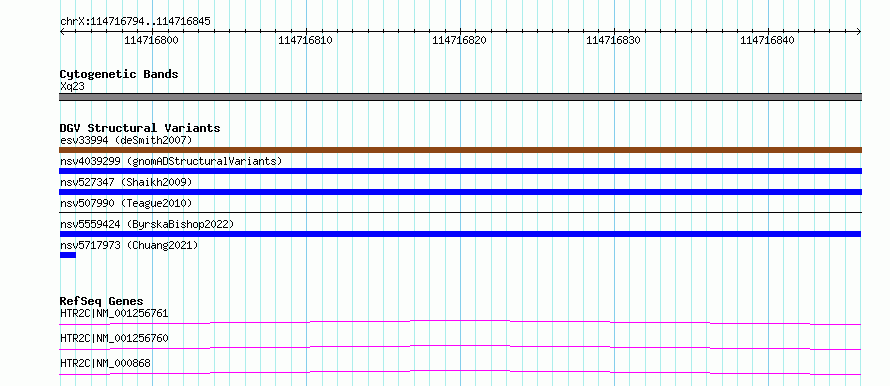Click the blue nsv4039299 variant bar
The image size is (890, 386).
click(460, 171)
